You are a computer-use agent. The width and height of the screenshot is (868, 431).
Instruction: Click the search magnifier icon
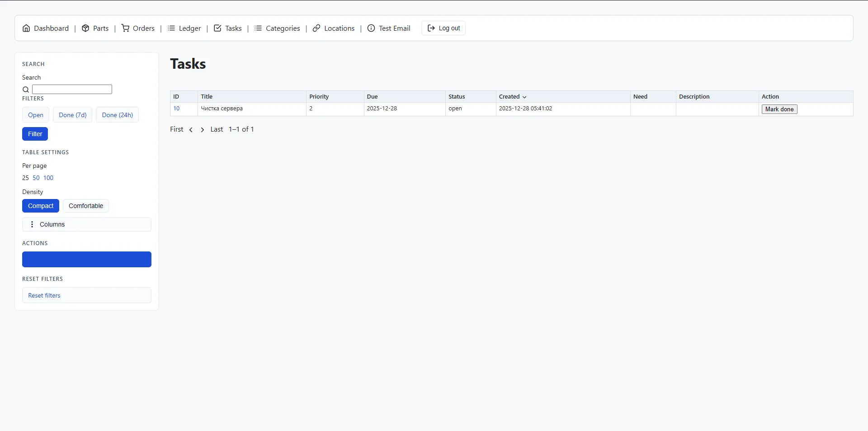(26, 90)
